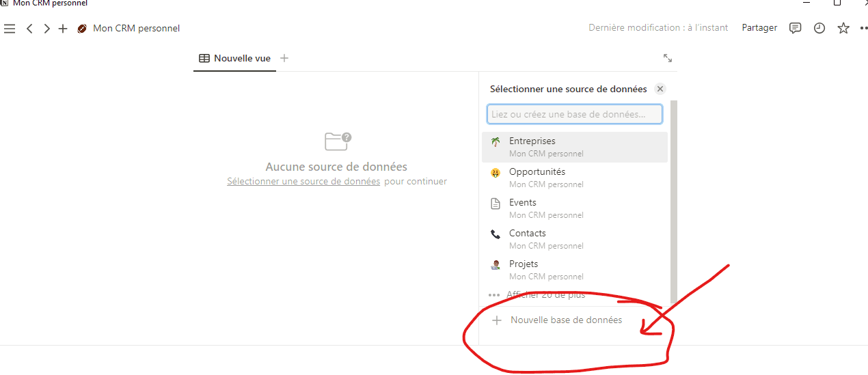Click the Events document icon

coord(496,204)
